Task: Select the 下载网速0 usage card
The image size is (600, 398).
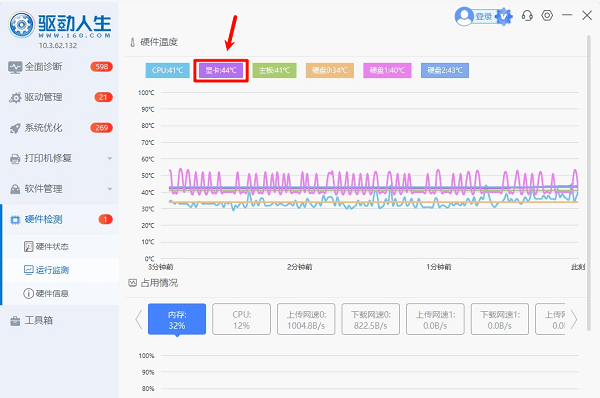Action: pyautogui.click(x=370, y=319)
